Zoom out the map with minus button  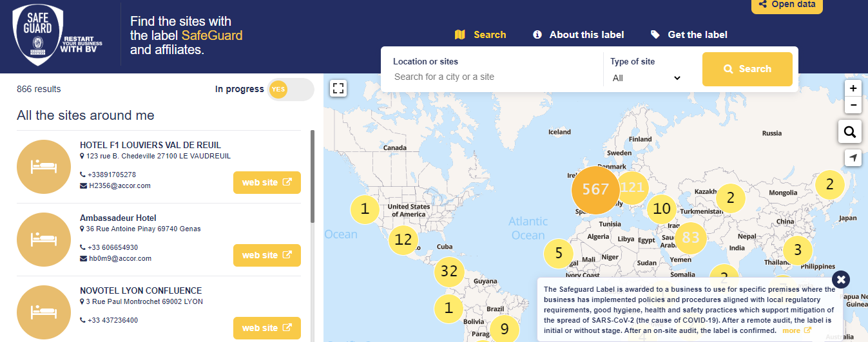point(853,106)
